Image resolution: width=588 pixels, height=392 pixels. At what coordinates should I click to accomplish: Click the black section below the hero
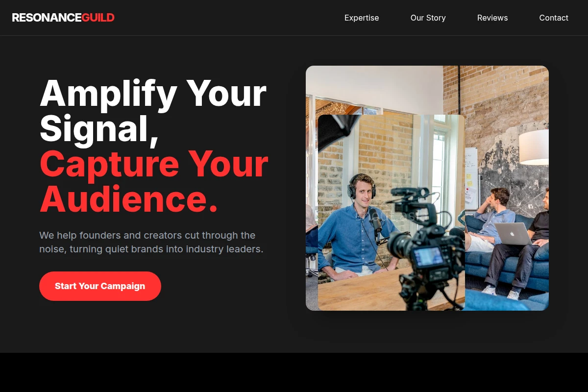pos(294,372)
